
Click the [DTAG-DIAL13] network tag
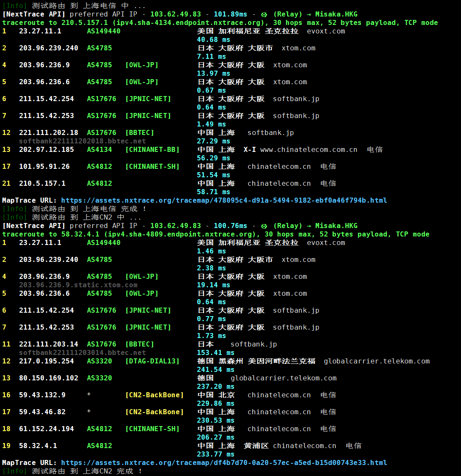pos(152,361)
